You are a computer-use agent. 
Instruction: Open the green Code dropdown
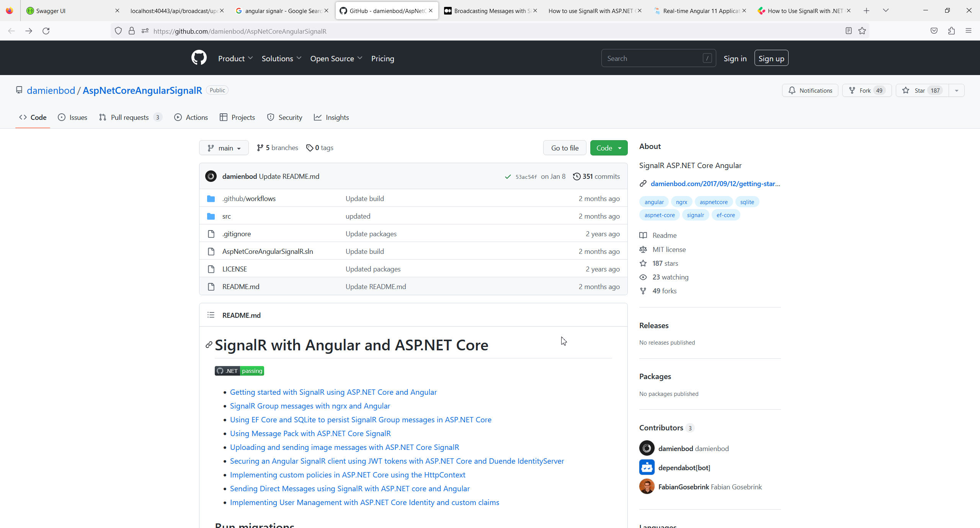[x=609, y=148]
